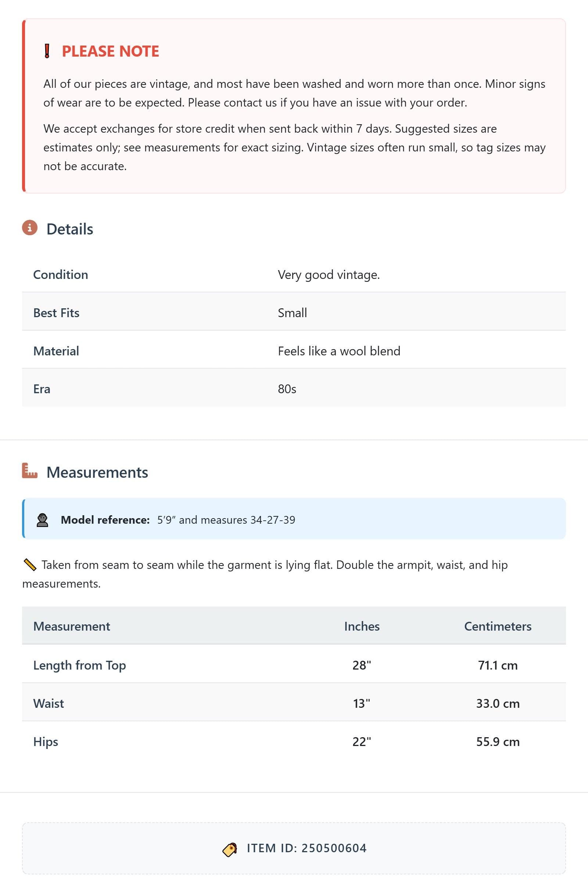Image resolution: width=588 pixels, height=893 pixels.
Task: Click the red exclamation mark icon
Action: [x=47, y=51]
